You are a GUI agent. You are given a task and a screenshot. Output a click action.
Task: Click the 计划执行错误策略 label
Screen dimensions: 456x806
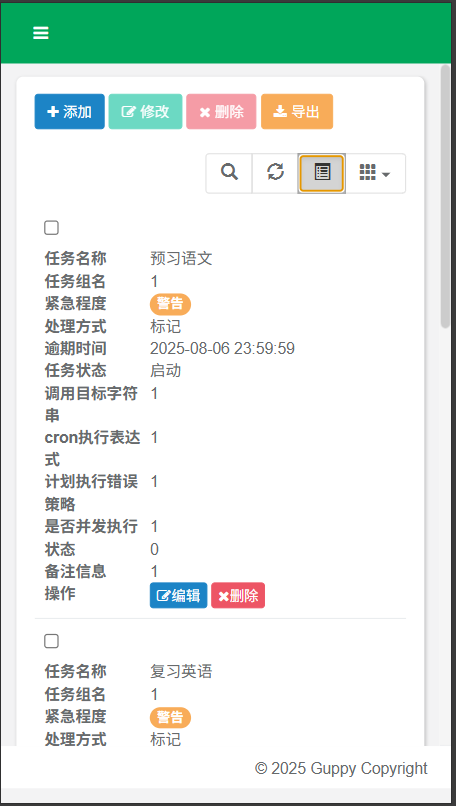tap(91, 492)
